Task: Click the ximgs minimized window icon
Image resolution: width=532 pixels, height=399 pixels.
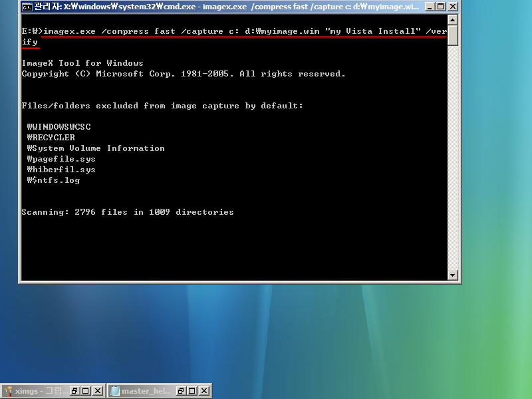Action: [9, 391]
